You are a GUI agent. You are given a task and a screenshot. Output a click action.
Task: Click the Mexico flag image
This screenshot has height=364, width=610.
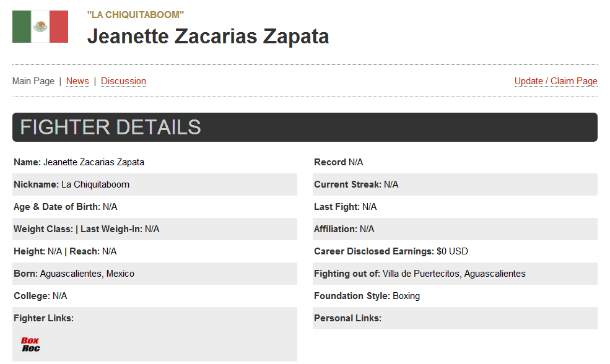(x=40, y=27)
